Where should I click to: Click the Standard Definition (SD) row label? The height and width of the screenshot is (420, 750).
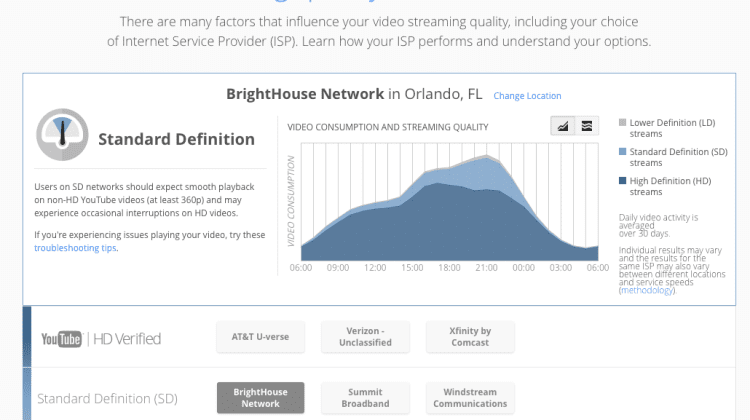[x=107, y=398]
